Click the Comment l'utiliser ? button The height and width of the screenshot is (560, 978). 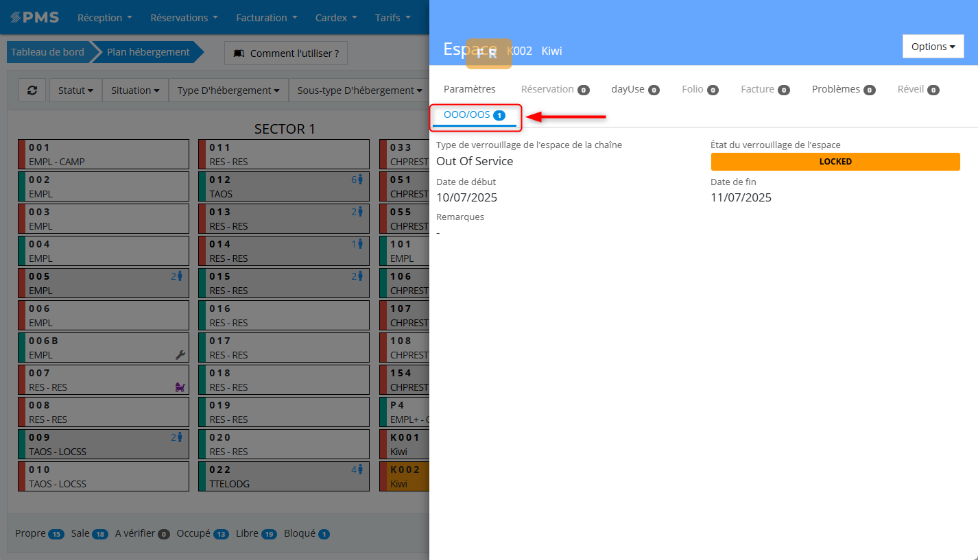(x=286, y=53)
